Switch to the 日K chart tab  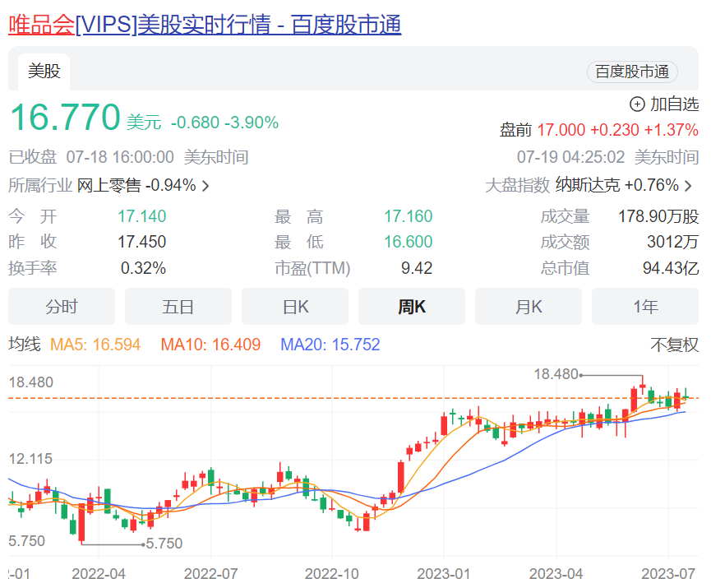(295, 307)
